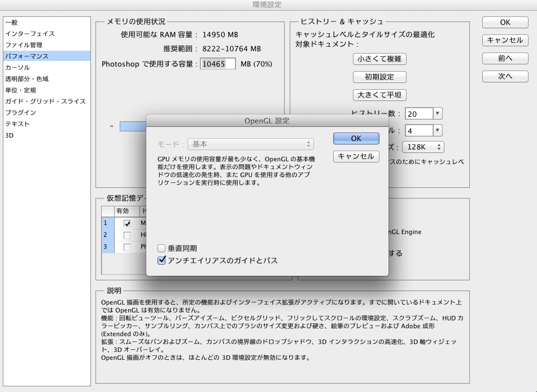Select ガイド・グリッド・スライス category

coord(45,102)
